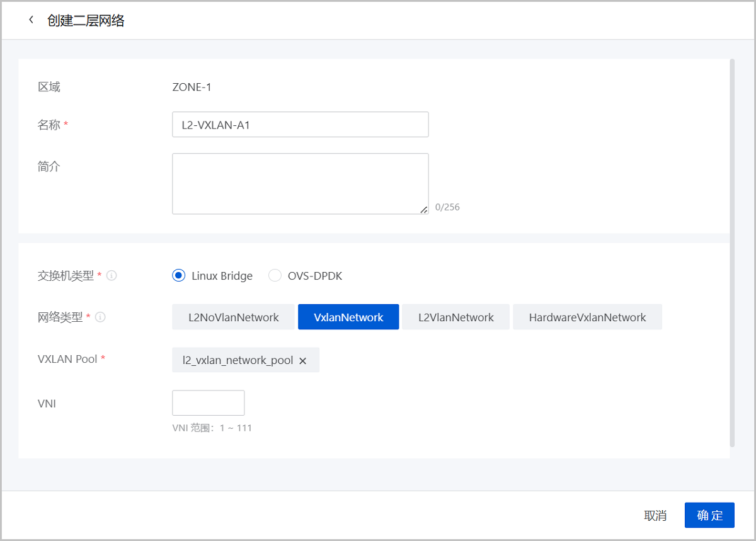Click the 创建二层网络 page title
Screen dimensions: 756x541
[86, 21]
